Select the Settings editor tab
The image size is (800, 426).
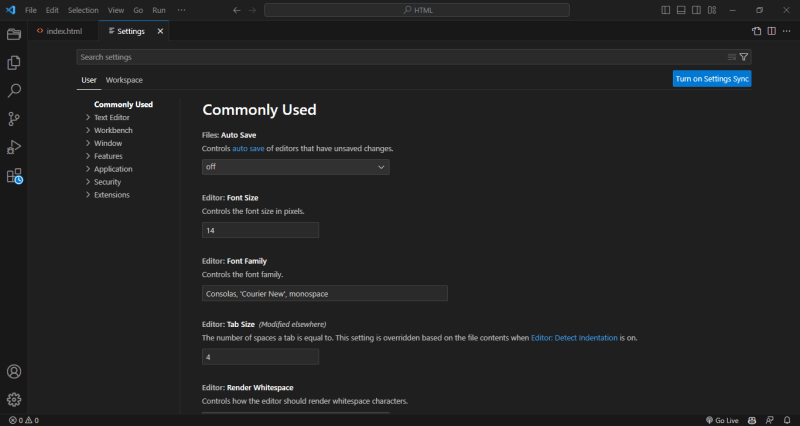134,31
